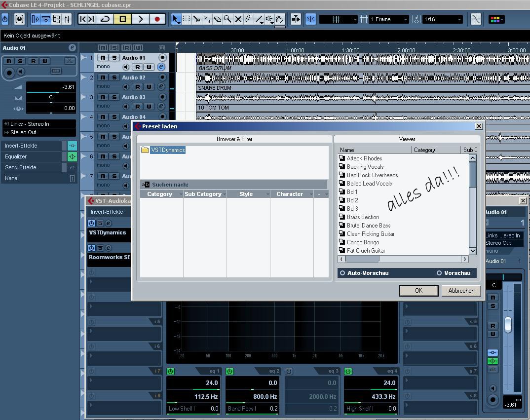This screenshot has height=420, width=530.
Task: Adjust the channel volume fader handle
Action: (508, 324)
